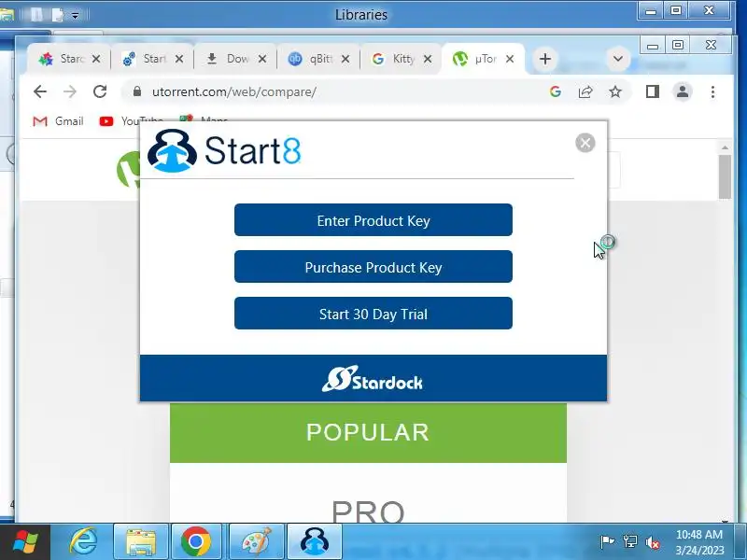Click the scroll up arrow
This screenshot has height=560, width=747.
[725, 147]
